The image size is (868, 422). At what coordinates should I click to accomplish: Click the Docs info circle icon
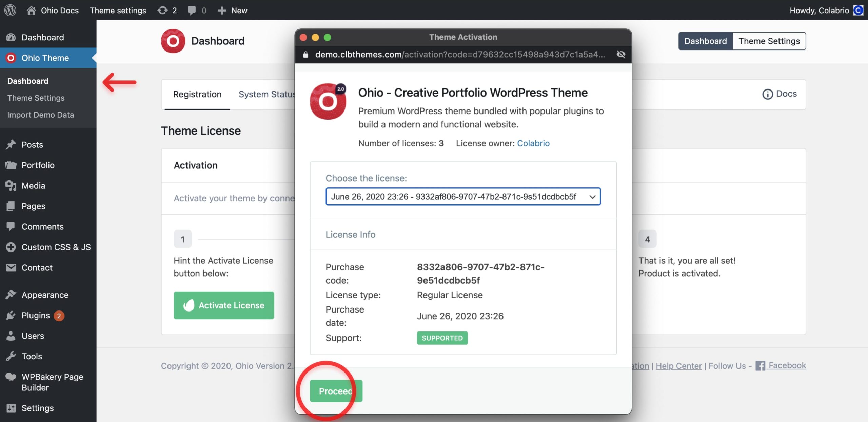tap(767, 94)
